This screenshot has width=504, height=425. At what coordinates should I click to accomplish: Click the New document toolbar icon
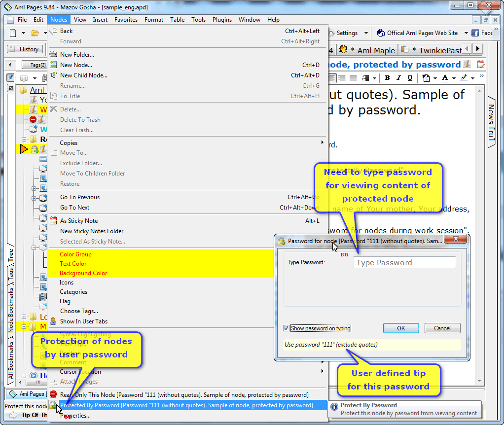13,33
